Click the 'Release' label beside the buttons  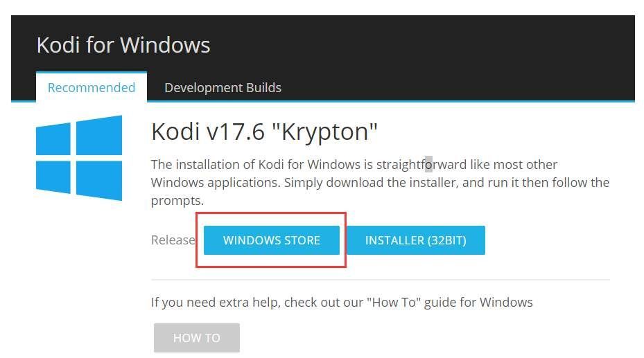(173, 240)
